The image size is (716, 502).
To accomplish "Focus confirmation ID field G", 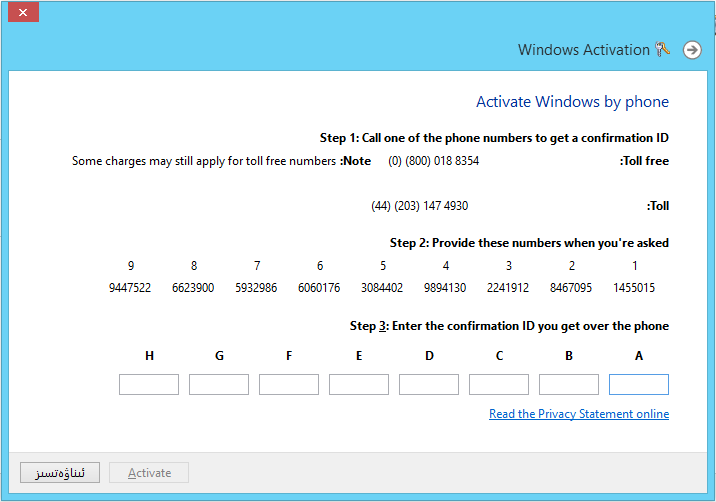I will click(219, 384).
